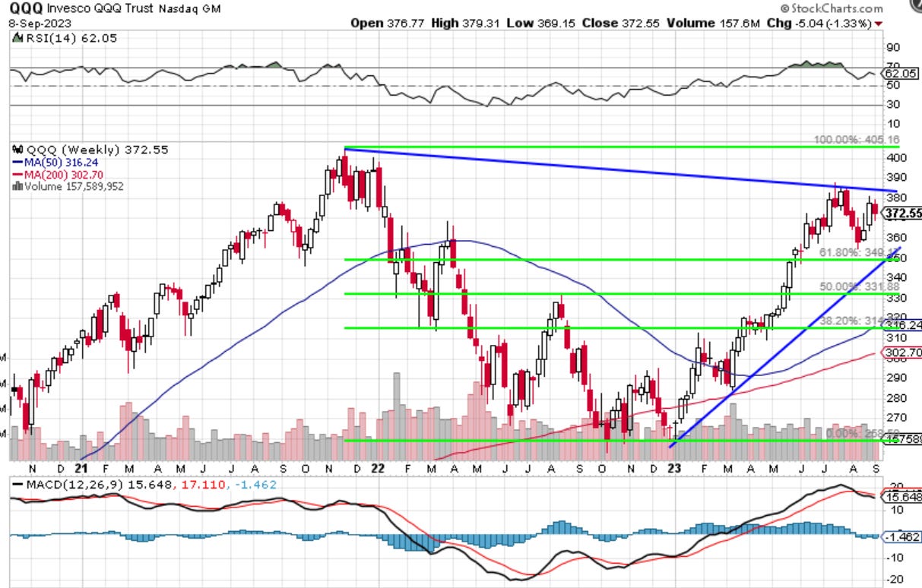Click the 400 price axis label
The image size is (922, 588).
tap(896, 158)
